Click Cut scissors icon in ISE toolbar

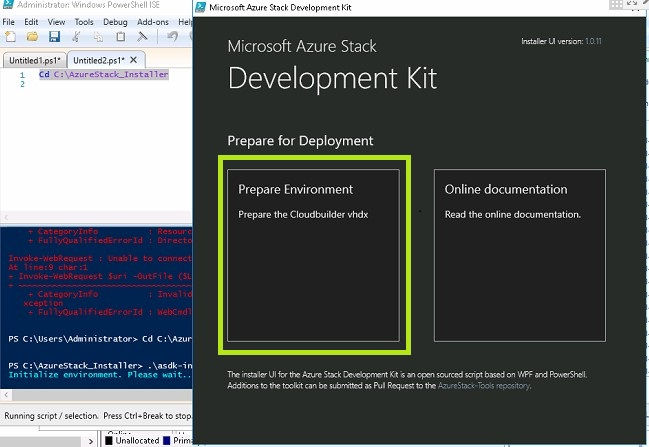coord(76,37)
